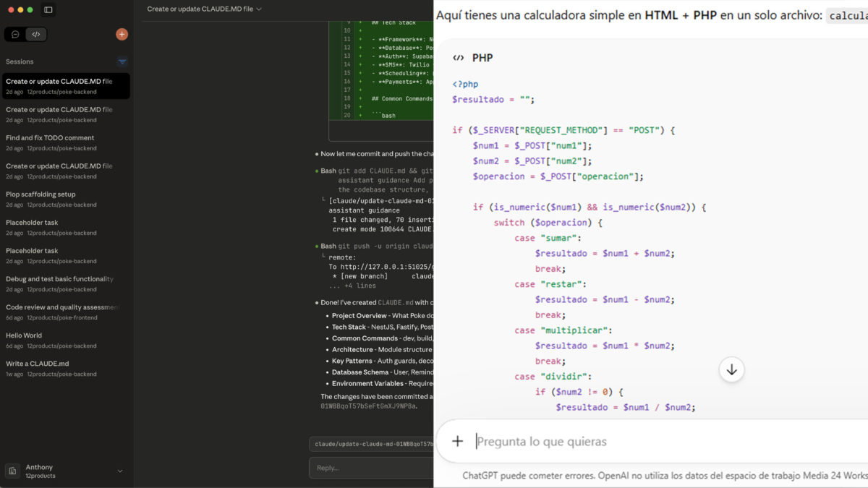Click the case "dividir": line in PHP code

pyautogui.click(x=553, y=377)
